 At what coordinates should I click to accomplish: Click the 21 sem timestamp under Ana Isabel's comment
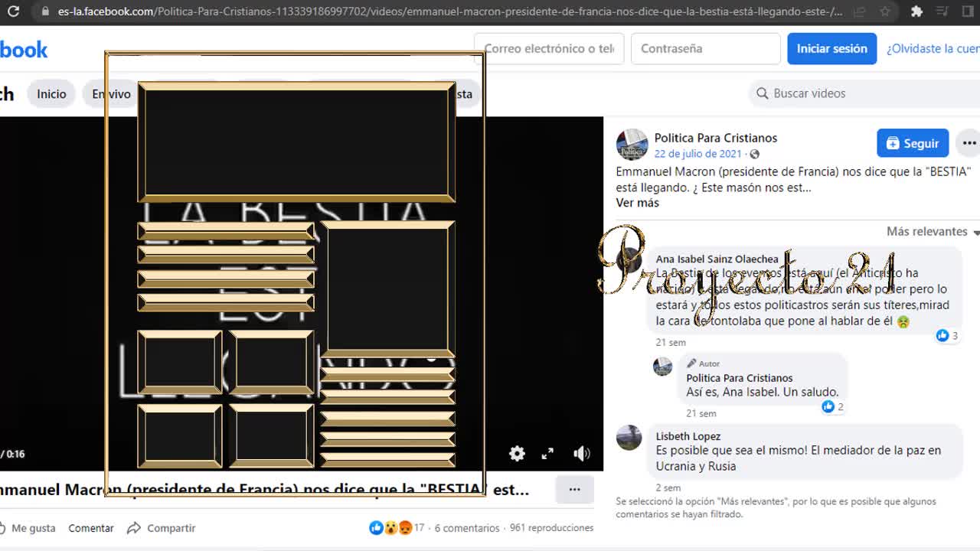(x=671, y=342)
